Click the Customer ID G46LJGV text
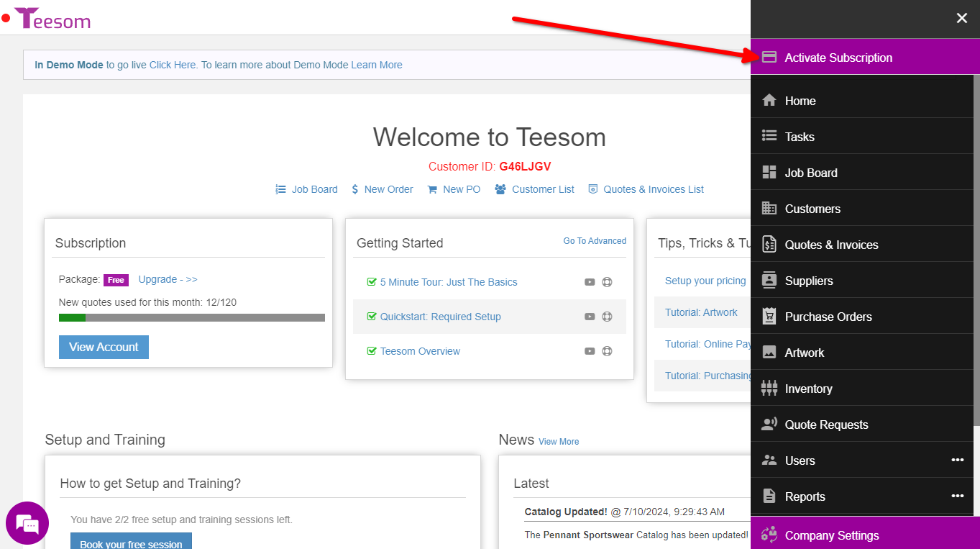Screen dimensions: 980x549 [x=490, y=166]
